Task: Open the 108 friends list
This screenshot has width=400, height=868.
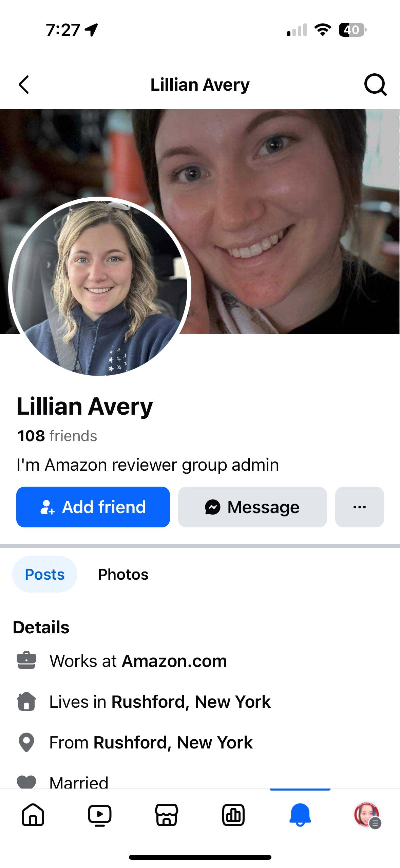Action: click(x=57, y=436)
